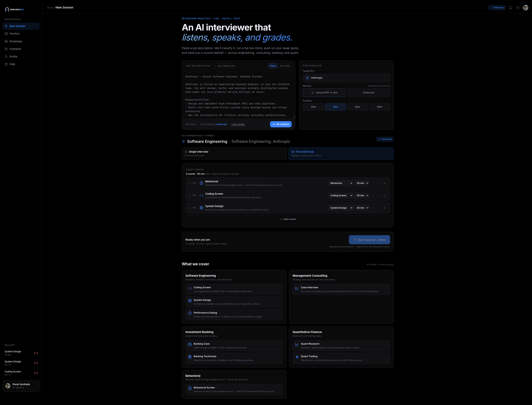532x405 pixels.
Task: Click the monitor icon in top bar
Action: coord(510,8)
